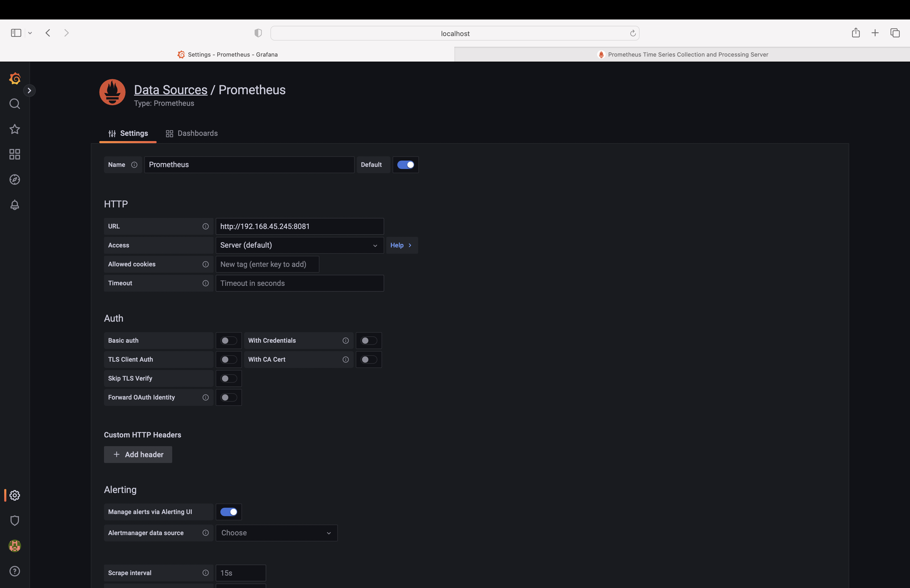910x588 pixels.
Task: Open the Access Server (default) dropdown
Action: (x=299, y=245)
